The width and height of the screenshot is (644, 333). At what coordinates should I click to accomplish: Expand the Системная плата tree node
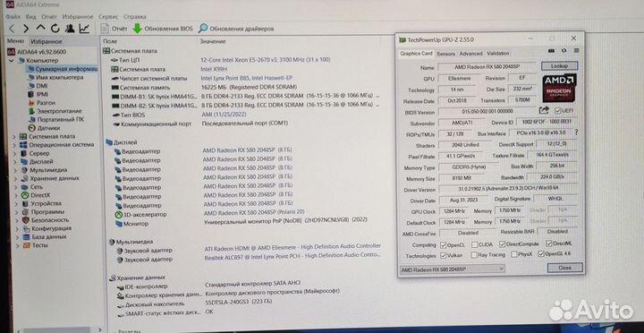(x=15, y=136)
